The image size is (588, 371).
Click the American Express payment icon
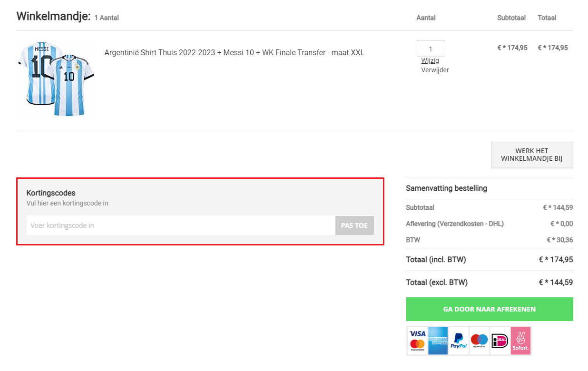[x=438, y=341]
